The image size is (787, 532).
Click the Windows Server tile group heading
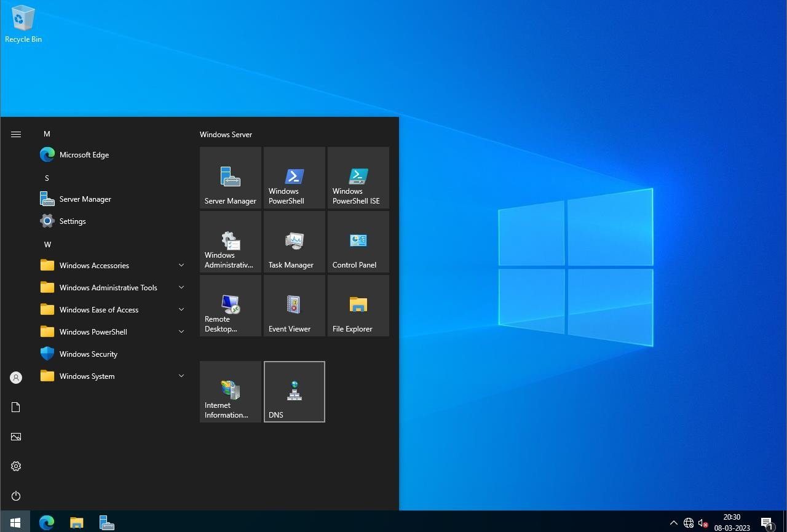tap(226, 134)
